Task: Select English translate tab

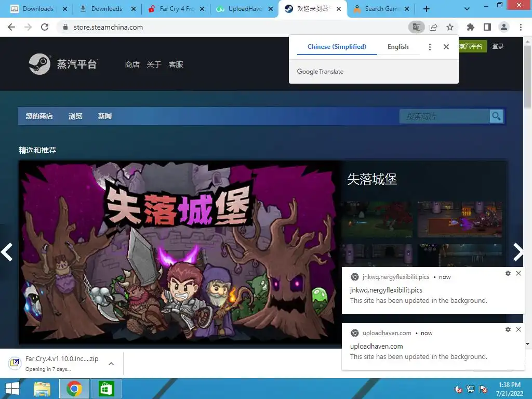Action: [398, 47]
